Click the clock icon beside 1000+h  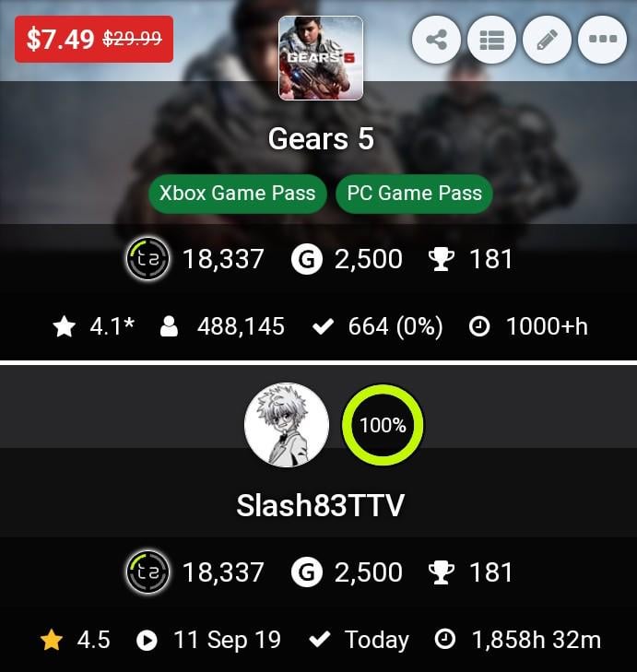pos(479,326)
